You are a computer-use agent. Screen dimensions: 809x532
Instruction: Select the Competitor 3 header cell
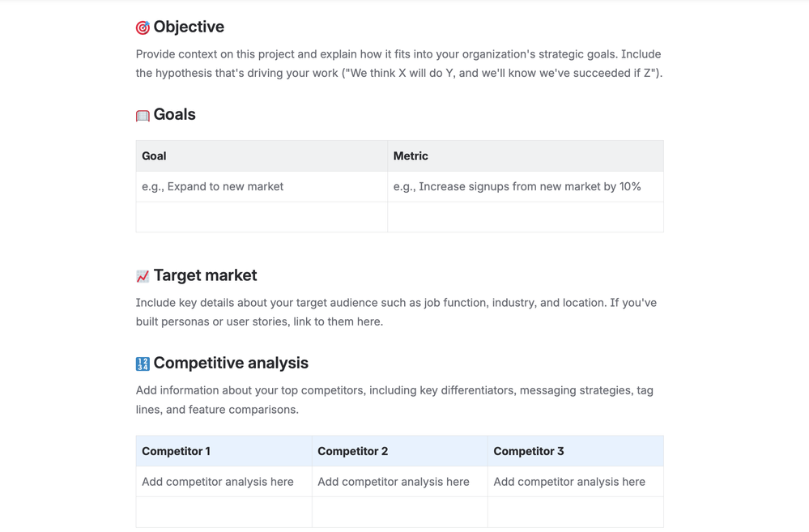pos(575,451)
